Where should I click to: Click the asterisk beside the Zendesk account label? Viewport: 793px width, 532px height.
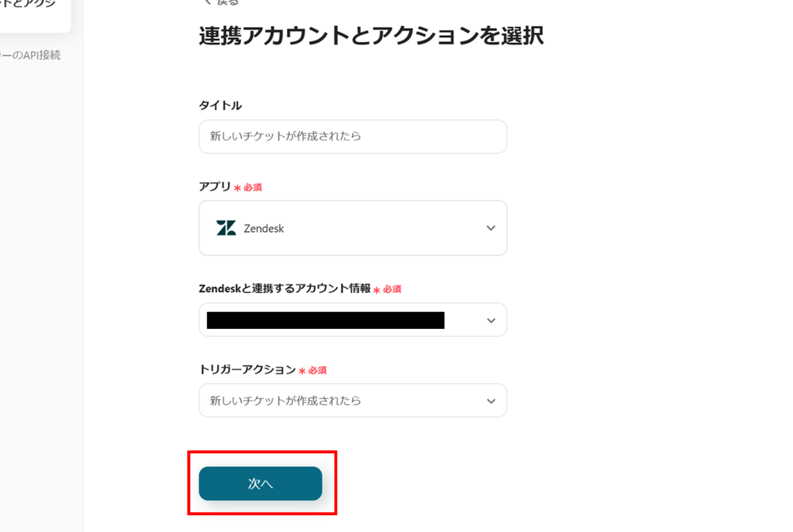tap(377, 290)
